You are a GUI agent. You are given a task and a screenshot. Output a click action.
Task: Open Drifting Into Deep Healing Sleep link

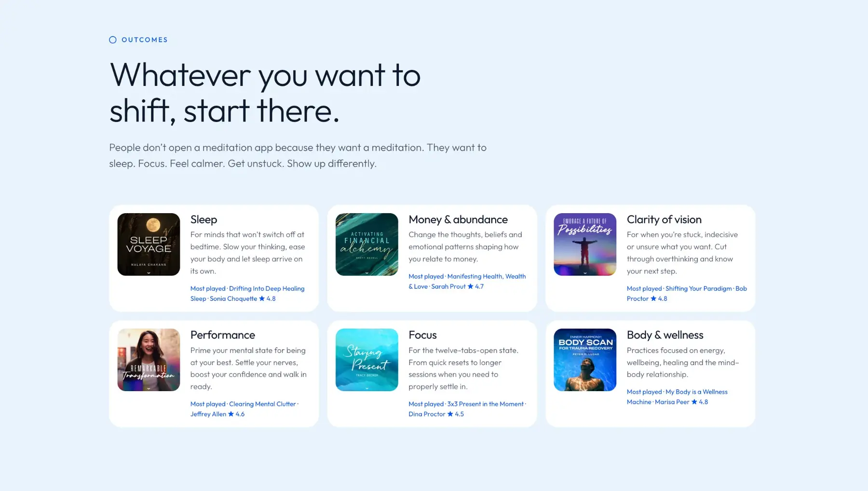click(x=247, y=293)
